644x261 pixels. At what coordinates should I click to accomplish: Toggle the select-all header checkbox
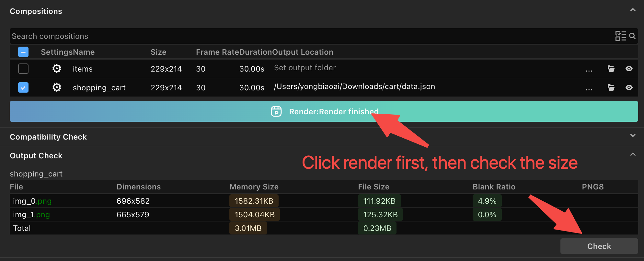[23, 52]
